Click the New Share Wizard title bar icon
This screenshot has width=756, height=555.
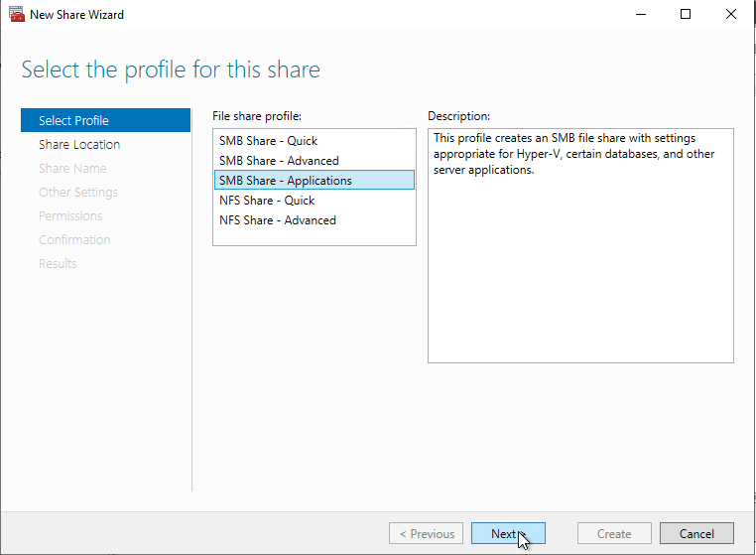(x=16, y=15)
